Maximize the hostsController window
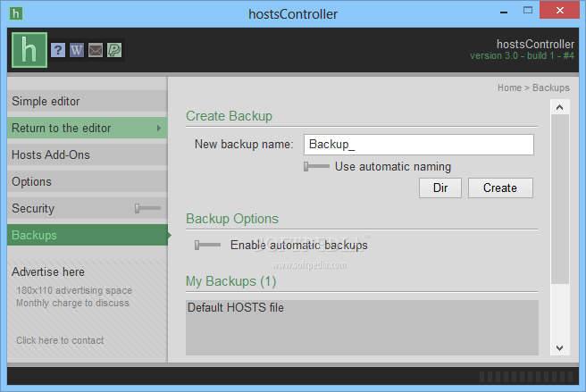The width and height of the screenshot is (586, 392). [528, 11]
